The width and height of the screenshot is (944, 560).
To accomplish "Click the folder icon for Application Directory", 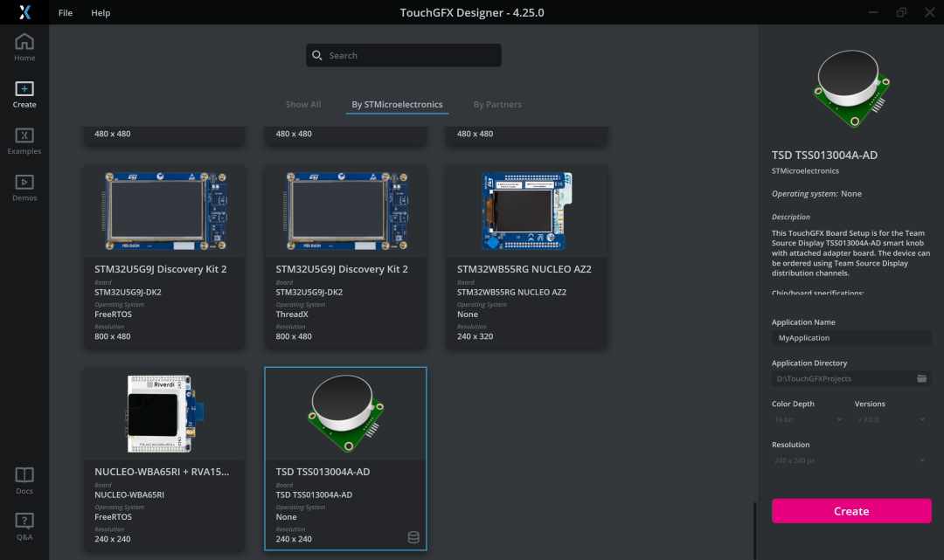I will coord(921,378).
